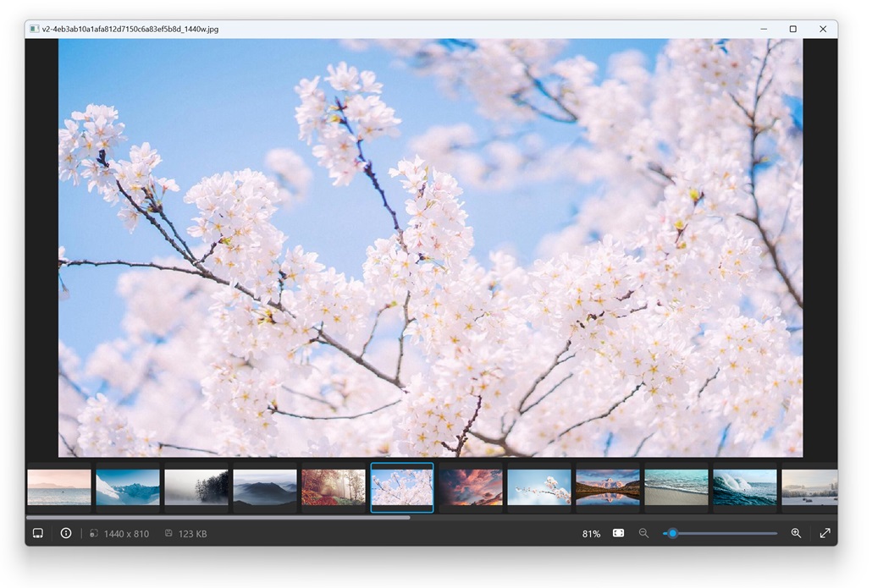Select the pink sunset sea thumbnail
Screen dimensions: 872x588
click(x=59, y=486)
